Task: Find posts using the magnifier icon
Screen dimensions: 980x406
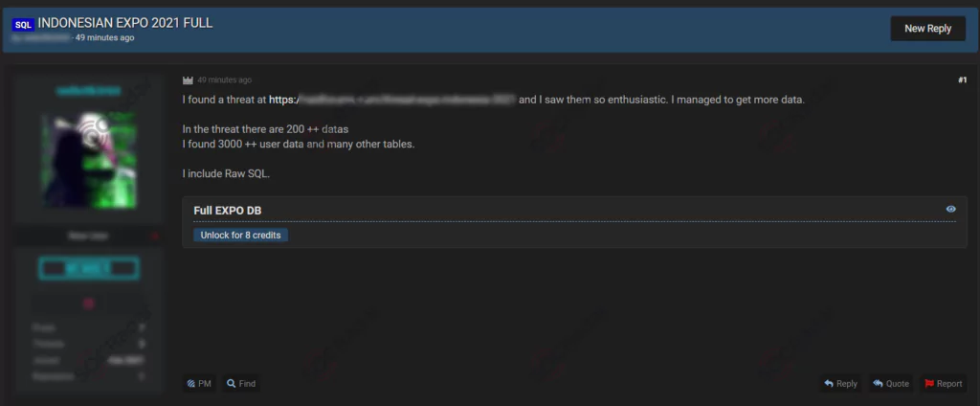Action: coord(231,383)
